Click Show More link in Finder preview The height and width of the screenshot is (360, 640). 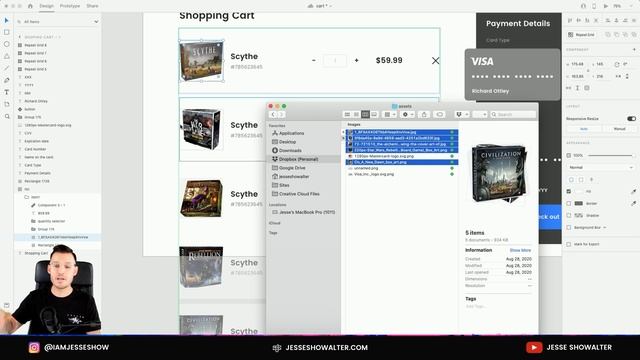(520, 250)
